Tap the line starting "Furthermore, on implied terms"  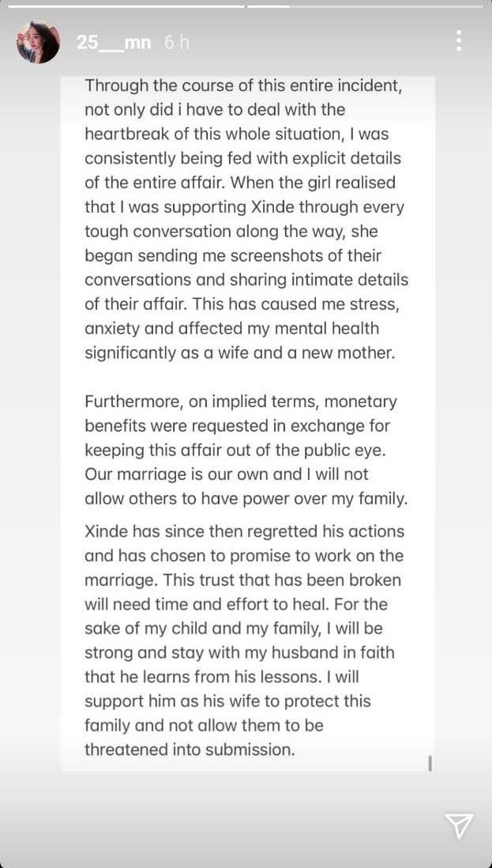(x=241, y=402)
